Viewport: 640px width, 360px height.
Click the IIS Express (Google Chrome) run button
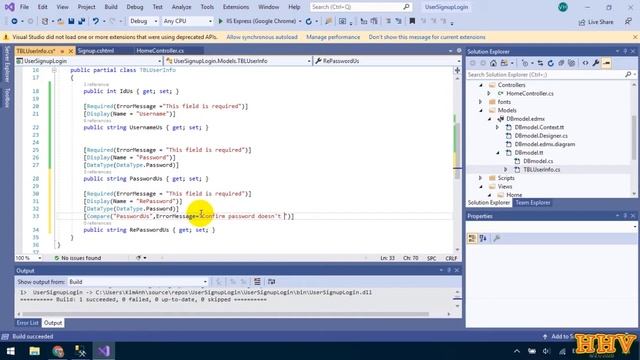tap(260, 21)
